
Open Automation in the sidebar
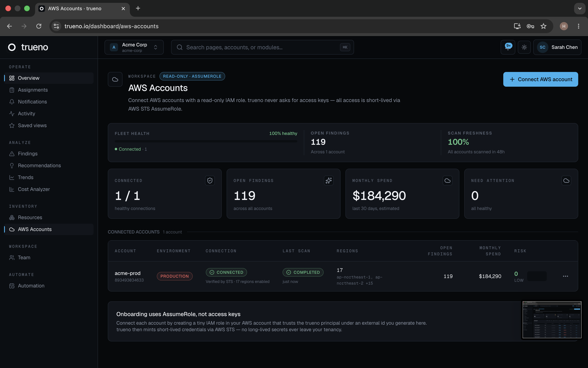[49, 286]
